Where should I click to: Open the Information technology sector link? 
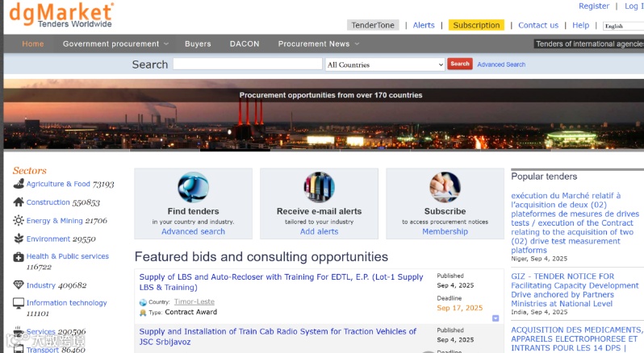pyautogui.click(x=66, y=302)
